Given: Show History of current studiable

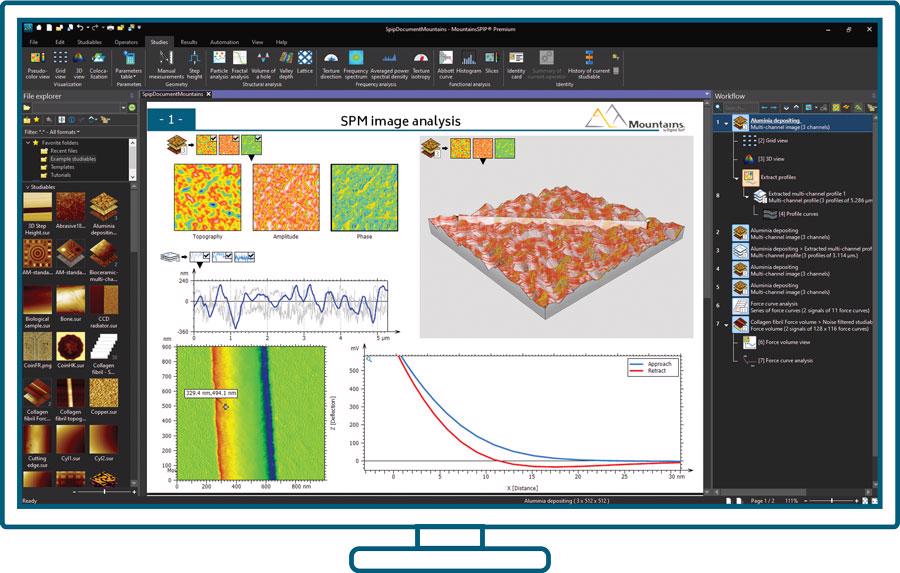Looking at the screenshot, I should click(588, 65).
